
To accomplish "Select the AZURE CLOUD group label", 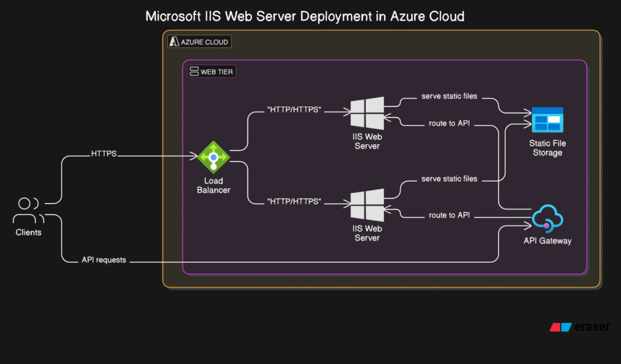I will (200, 42).
